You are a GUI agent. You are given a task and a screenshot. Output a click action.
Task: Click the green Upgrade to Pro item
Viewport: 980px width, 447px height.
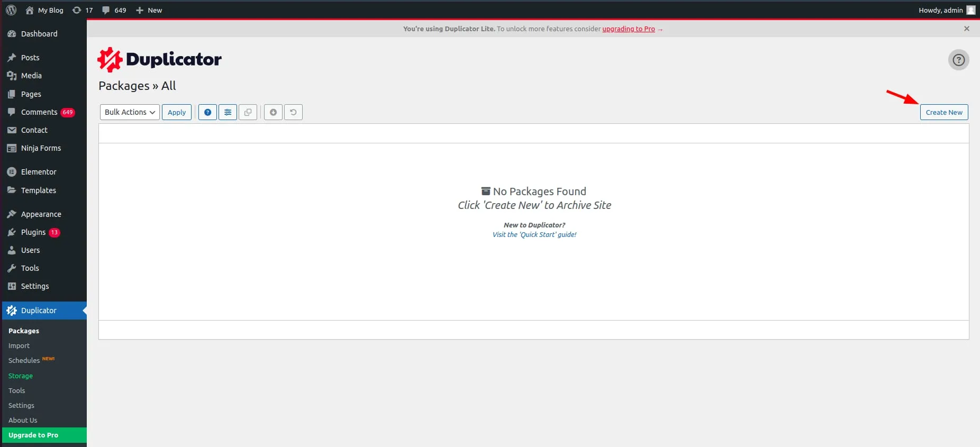tap(44, 435)
